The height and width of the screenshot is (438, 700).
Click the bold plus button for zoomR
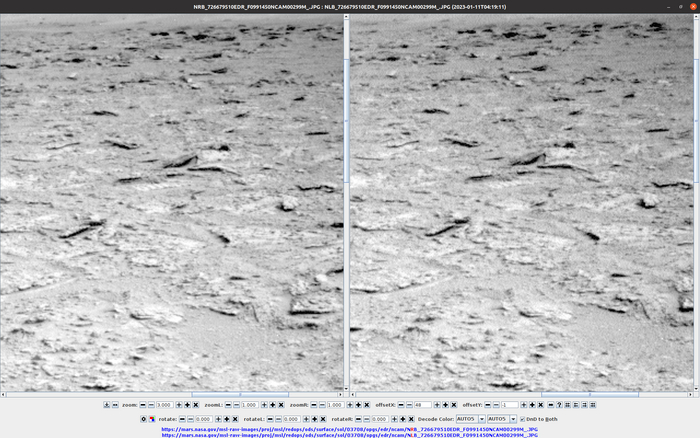coord(358,405)
